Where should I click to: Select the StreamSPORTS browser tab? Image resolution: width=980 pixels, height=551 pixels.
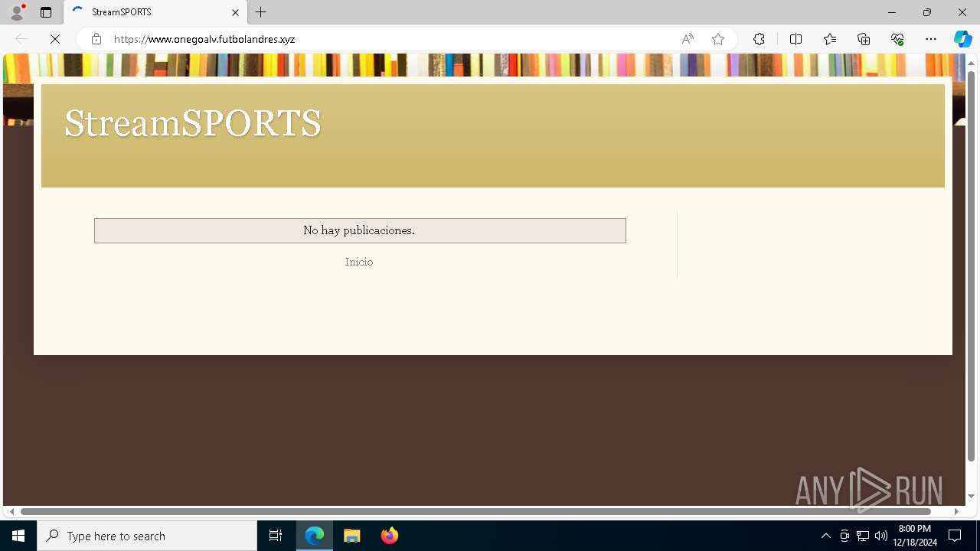pos(155,12)
